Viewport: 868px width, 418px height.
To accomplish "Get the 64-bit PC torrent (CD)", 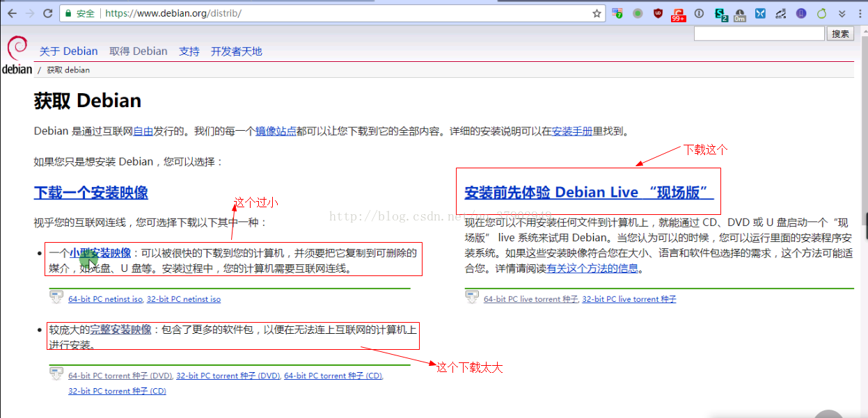I will coord(333,376).
